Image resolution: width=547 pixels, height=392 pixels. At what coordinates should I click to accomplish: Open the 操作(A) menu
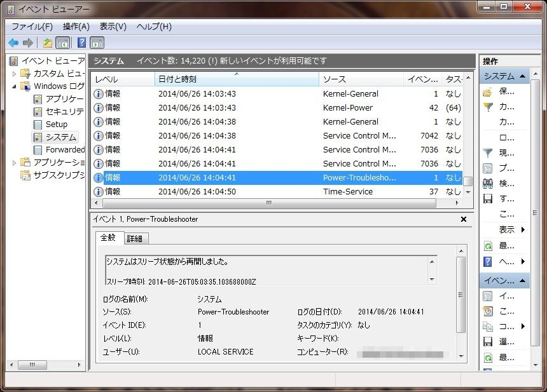click(x=76, y=27)
